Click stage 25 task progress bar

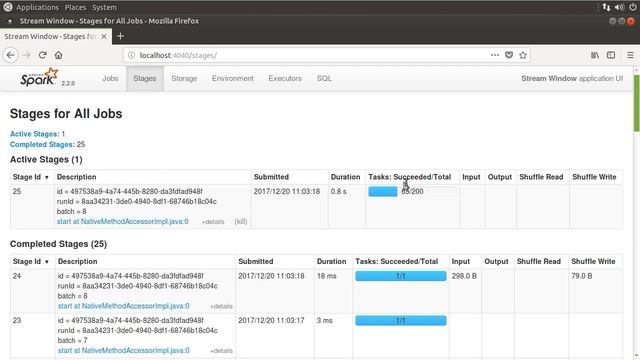coord(412,191)
